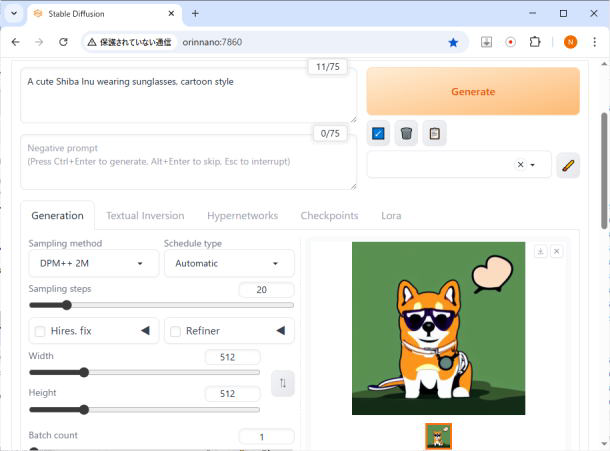
Task: Open the Schedule type dropdown
Action: [x=228, y=263]
